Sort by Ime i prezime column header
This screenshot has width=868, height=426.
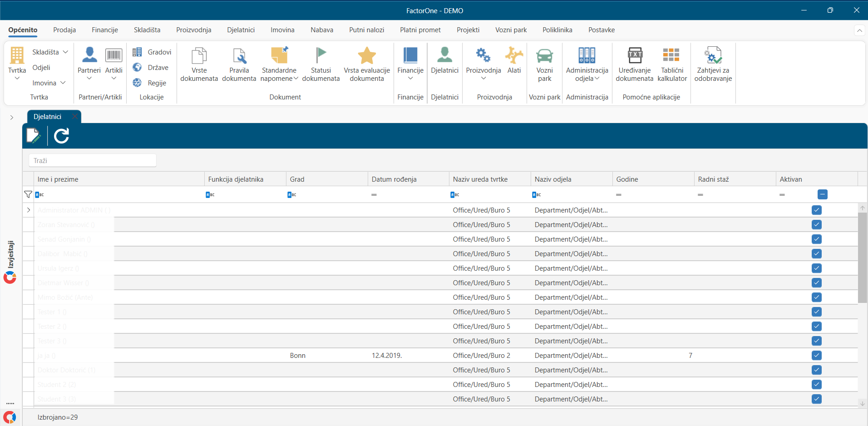pos(119,179)
